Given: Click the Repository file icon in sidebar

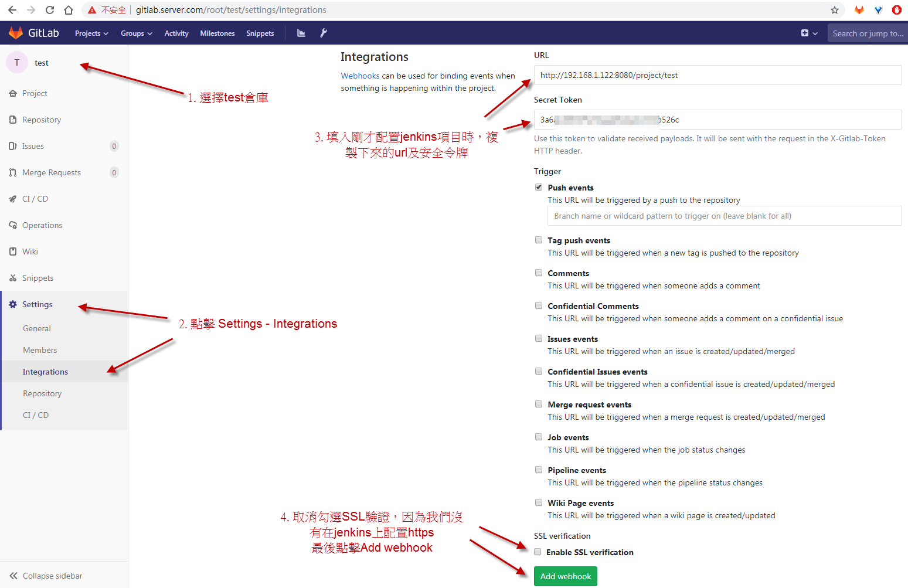Looking at the screenshot, I should 13,120.
